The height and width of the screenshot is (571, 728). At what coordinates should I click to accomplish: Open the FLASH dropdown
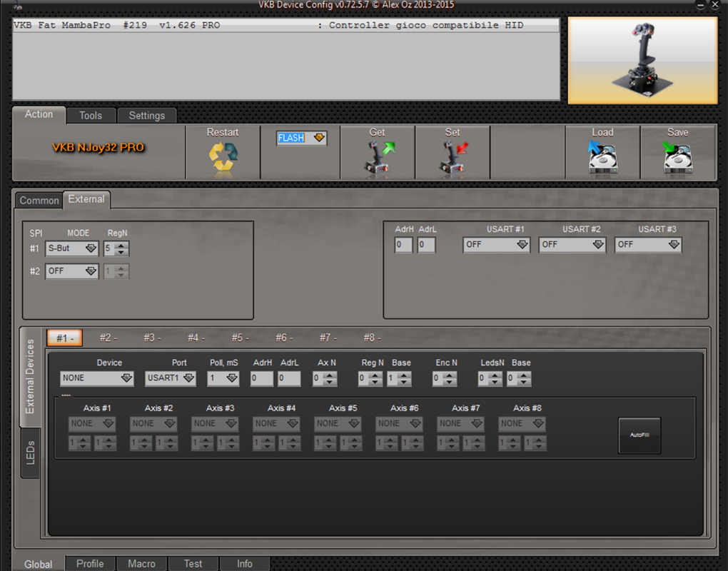301,138
